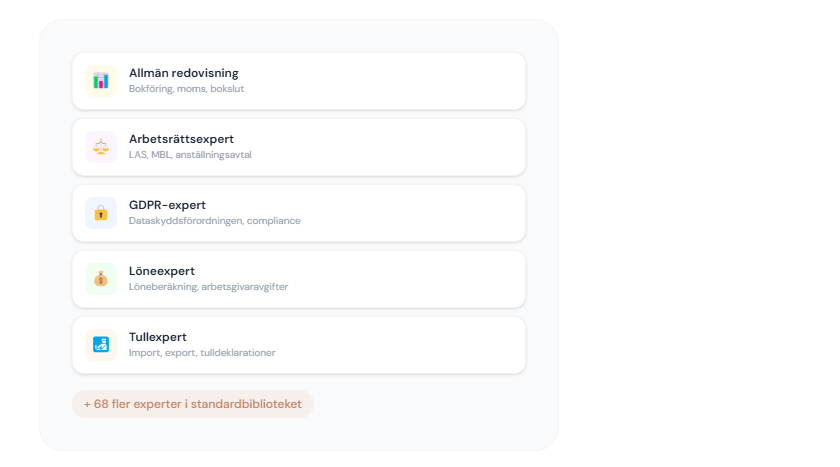Choose the Löneexpert card

(x=400, y=279)
